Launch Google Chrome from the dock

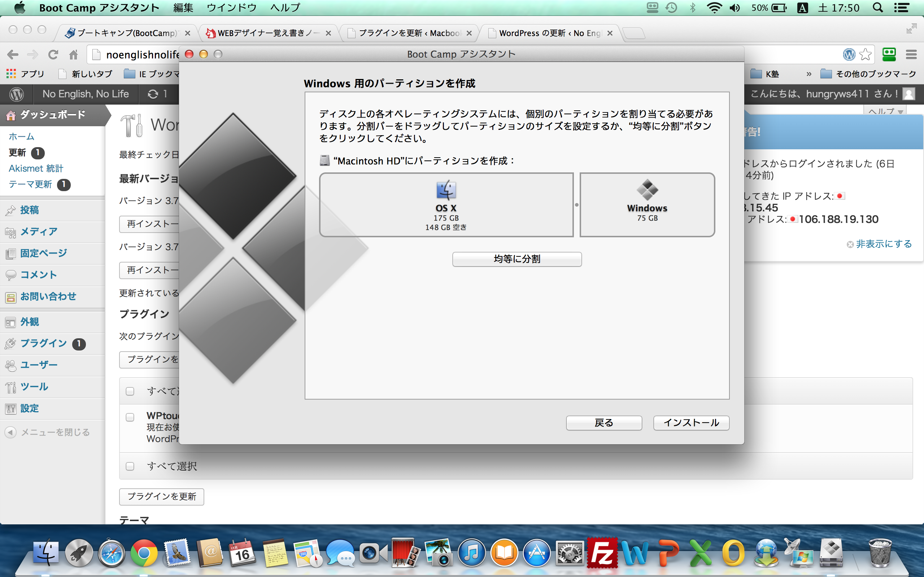pos(144,553)
